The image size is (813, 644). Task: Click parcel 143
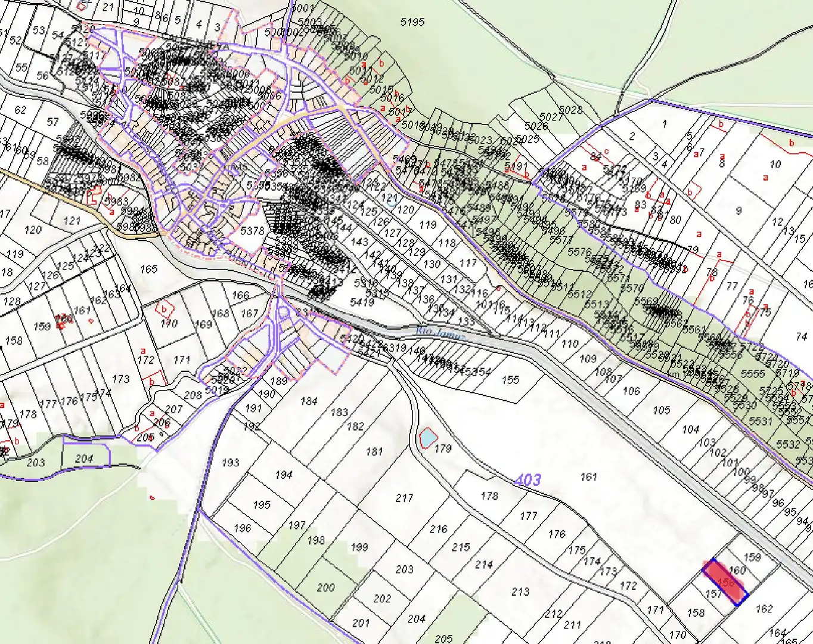point(359,241)
